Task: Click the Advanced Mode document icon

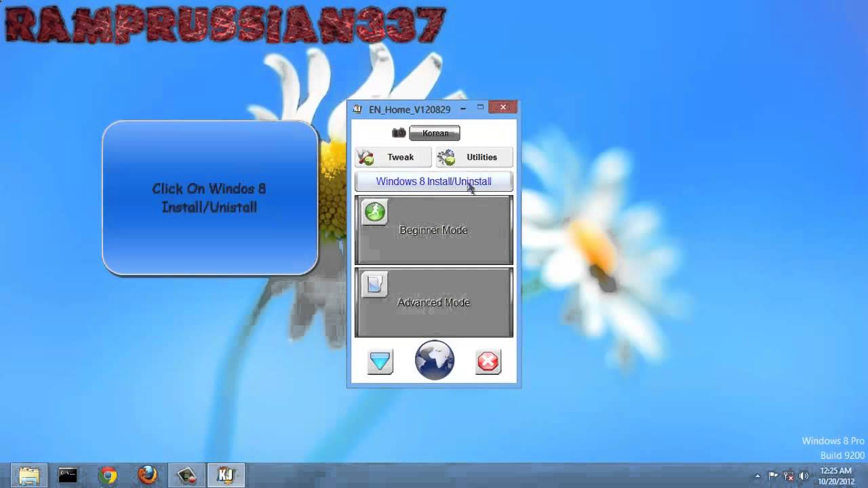Action: (x=374, y=284)
